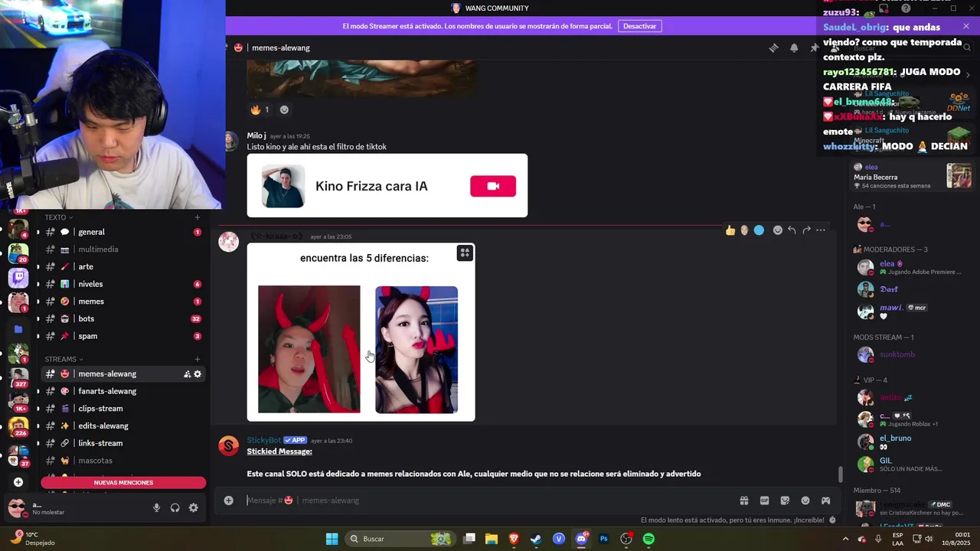Click the StickyBot username

[x=263, y=440]
